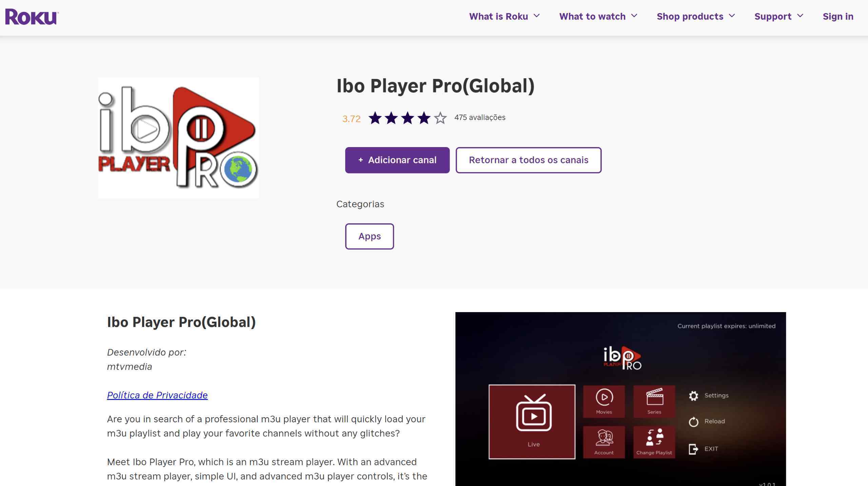The width and height of the screenshot is (868, 486).
Task: Click the fourth rating star
Action: (x=424, y=118)
